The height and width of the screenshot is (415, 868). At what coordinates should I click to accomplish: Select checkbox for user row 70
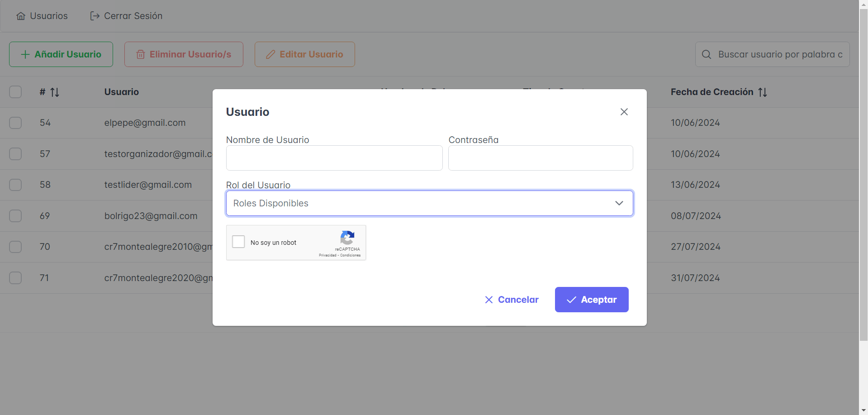[x=15, y=247]
